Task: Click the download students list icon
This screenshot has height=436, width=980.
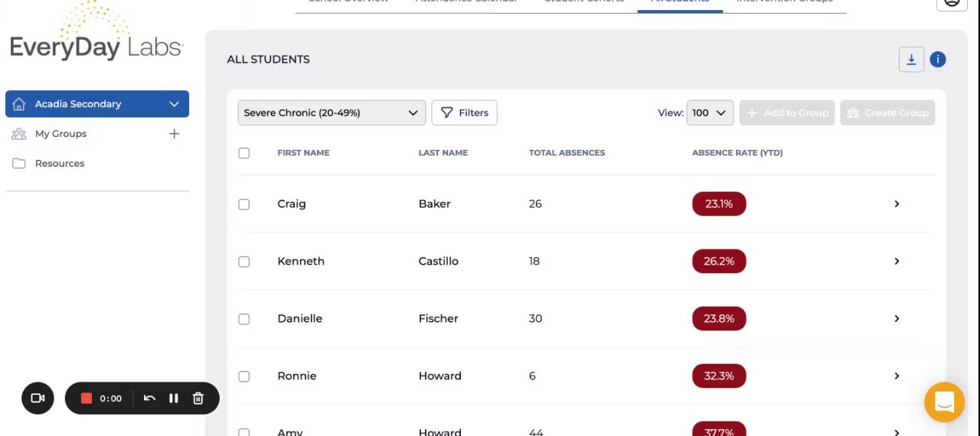Action: point(911,60)
